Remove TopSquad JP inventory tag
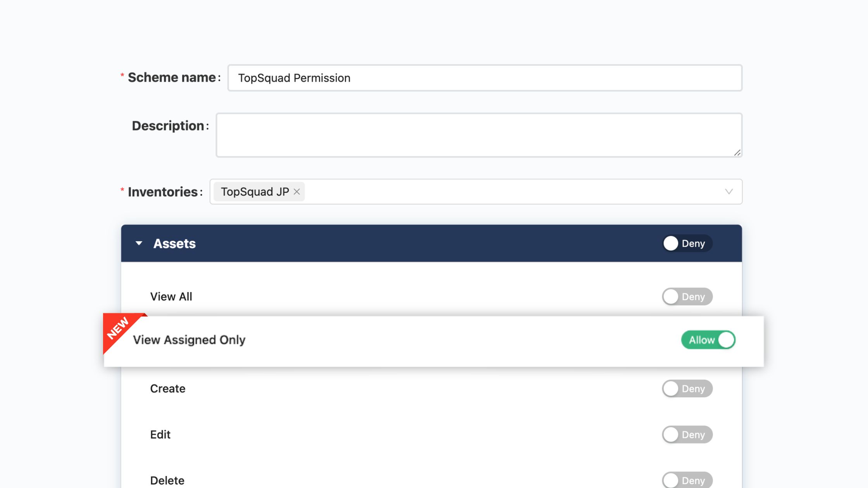This screenshot has width=868, height=488. click(297, 192)
